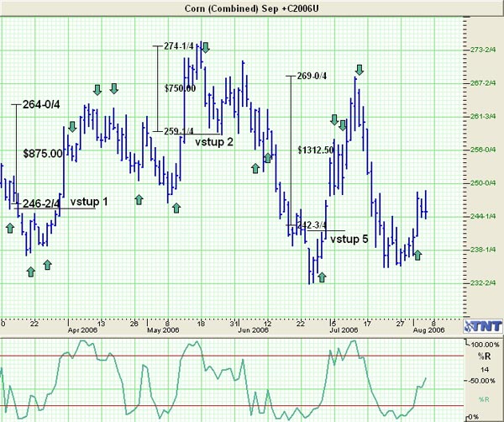Click the black %R indicator name

tap(484, 356)
